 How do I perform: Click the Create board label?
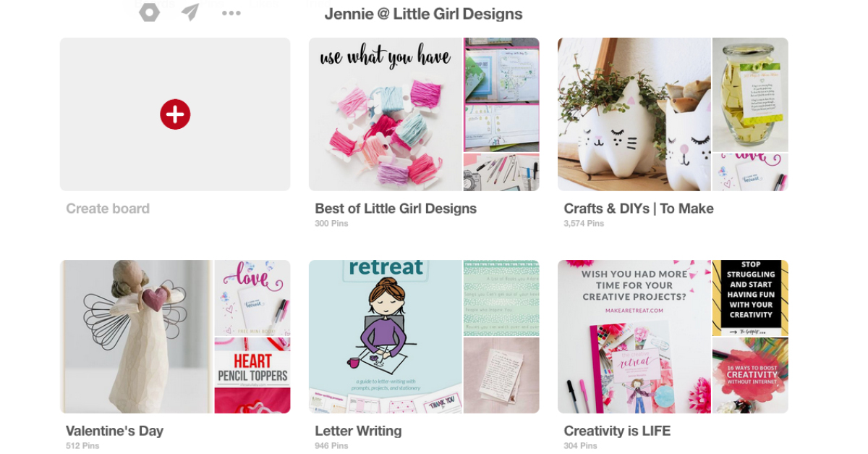[108, 209]
